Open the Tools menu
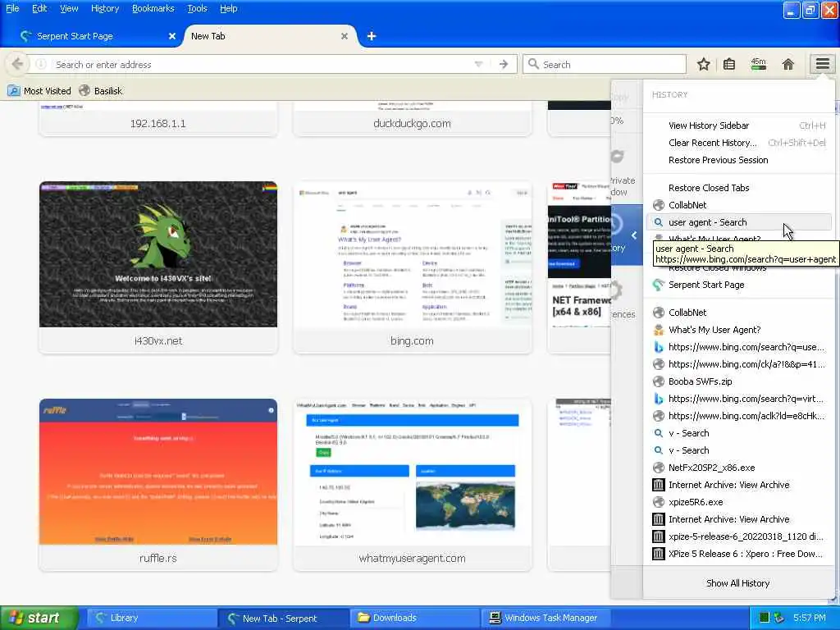 tap(197, 8)
